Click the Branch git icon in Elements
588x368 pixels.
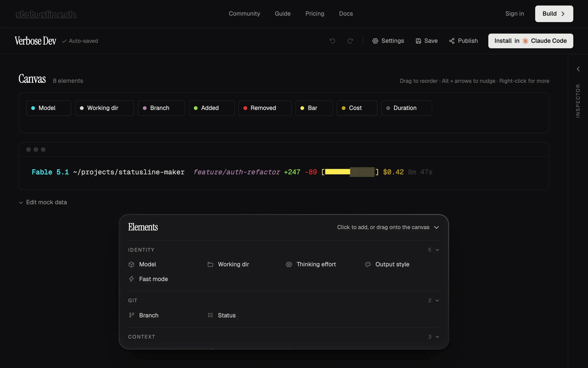click(131, 315)
